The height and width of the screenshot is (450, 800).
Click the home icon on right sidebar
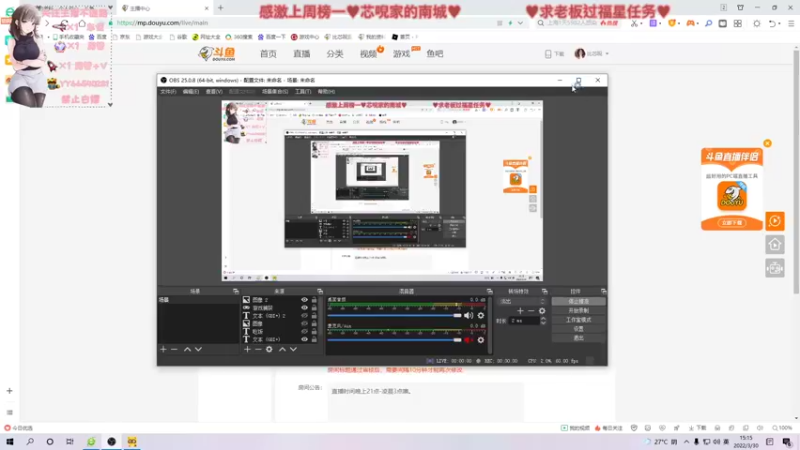pyautogui.click(x=775, y=245)
